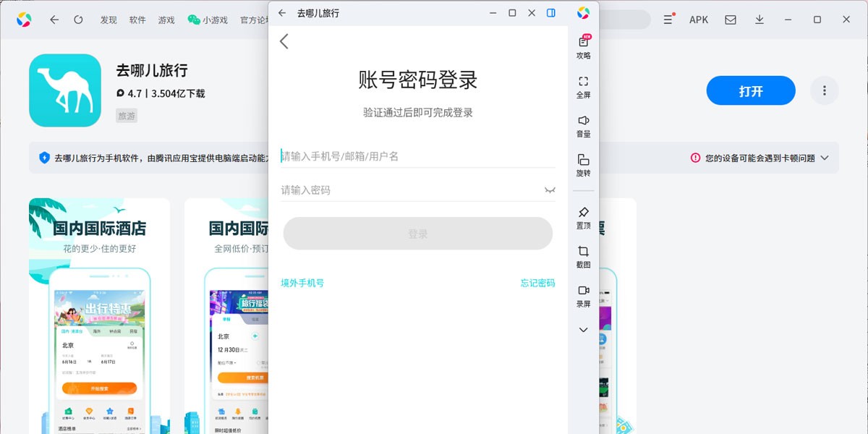The width and height of the screenshot is (868, 434).
Task: Switch to the 游戏 section
Action: [x=165, y=20]
